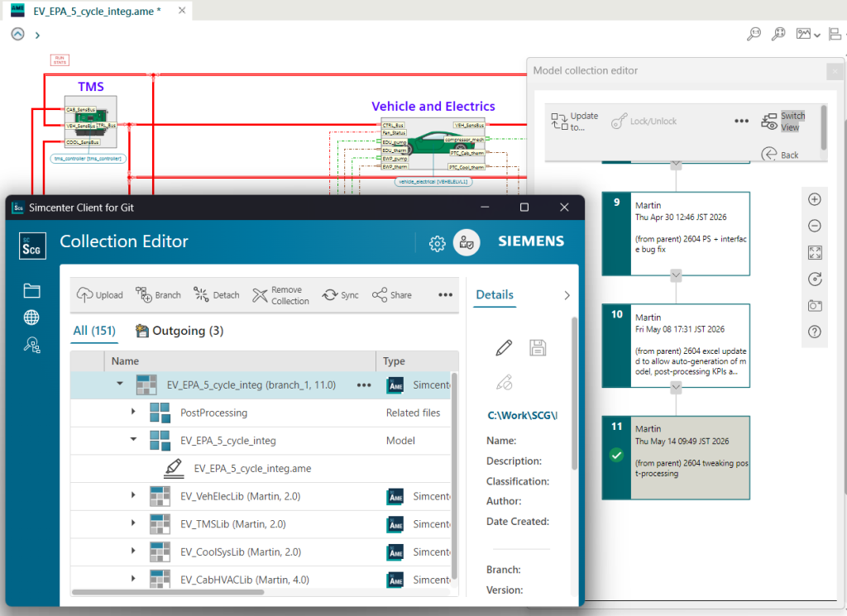847x616 pixels.
Task: Collapse the EV_EPA_5_cycle_integ (branch_1, 11.0) row
Action: [x=120, y=384]
